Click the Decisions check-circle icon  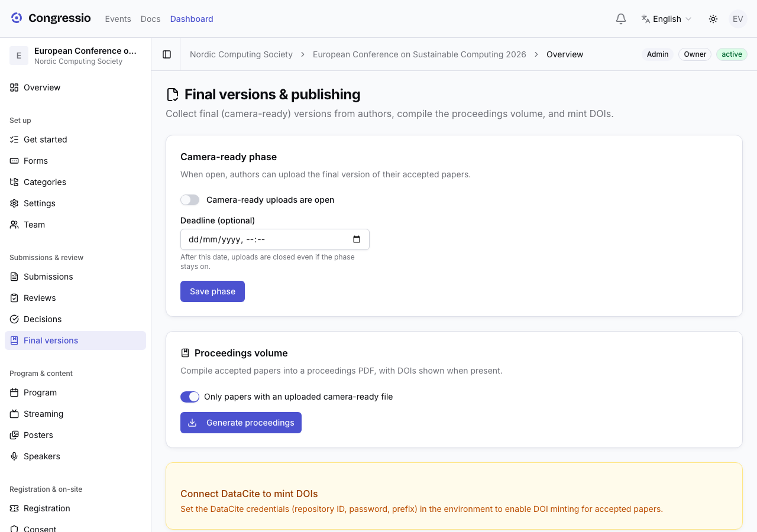(x=14, y=319)
